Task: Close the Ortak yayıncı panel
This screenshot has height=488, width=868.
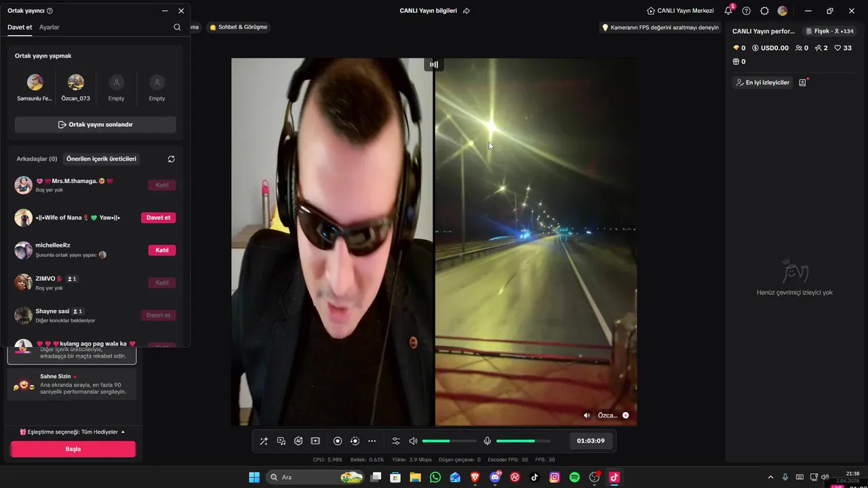Action: click(x=181, y=11)
